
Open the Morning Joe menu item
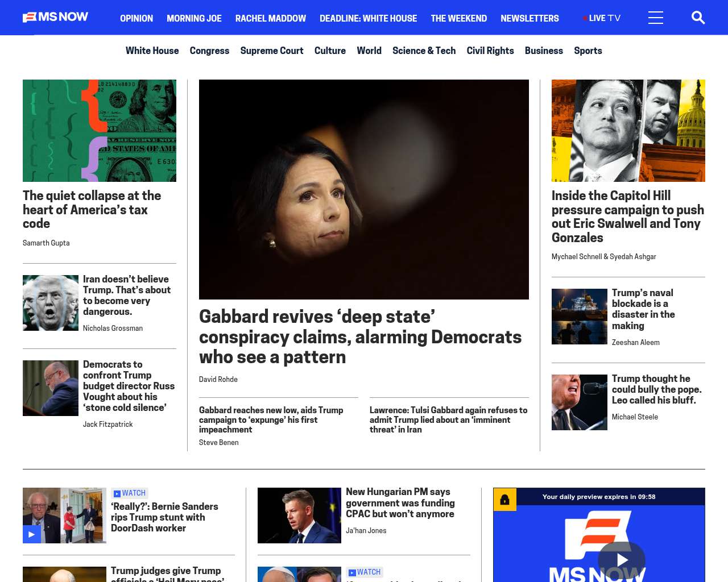(194, 18)
